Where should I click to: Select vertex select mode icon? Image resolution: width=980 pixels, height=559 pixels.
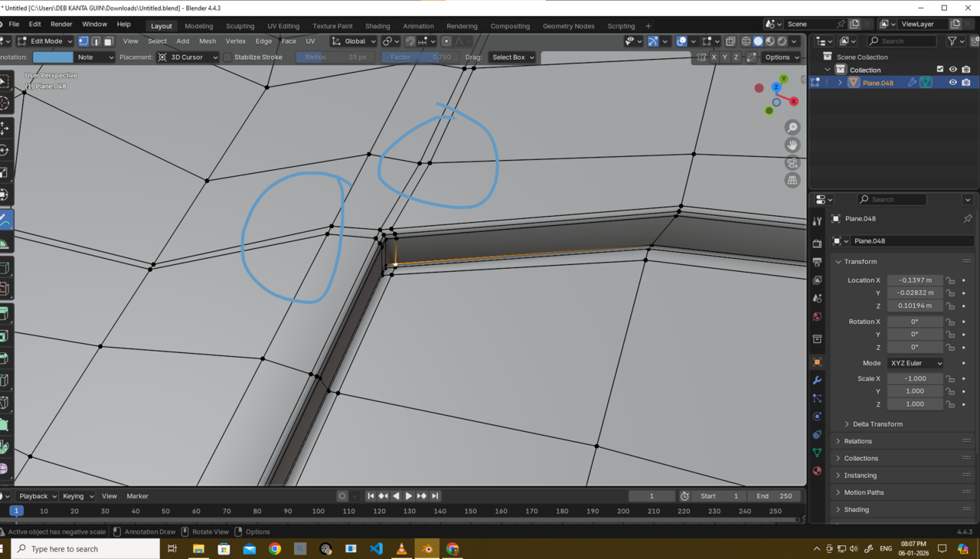(x=83, y=41)
